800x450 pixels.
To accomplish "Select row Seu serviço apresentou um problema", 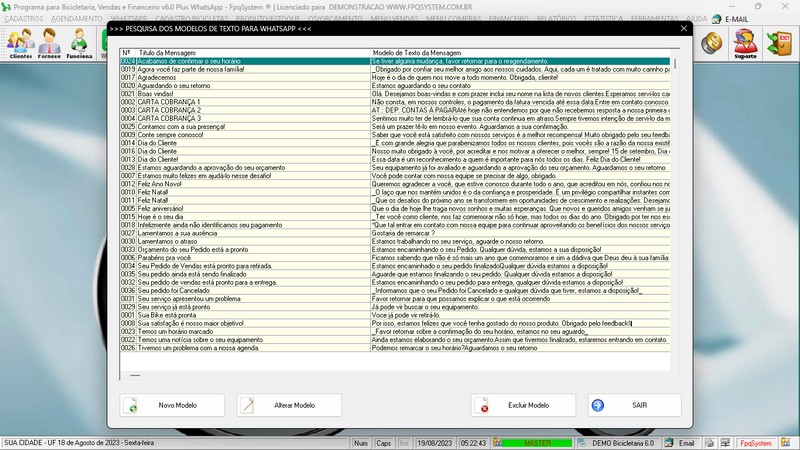I will [x=395, y=298].
